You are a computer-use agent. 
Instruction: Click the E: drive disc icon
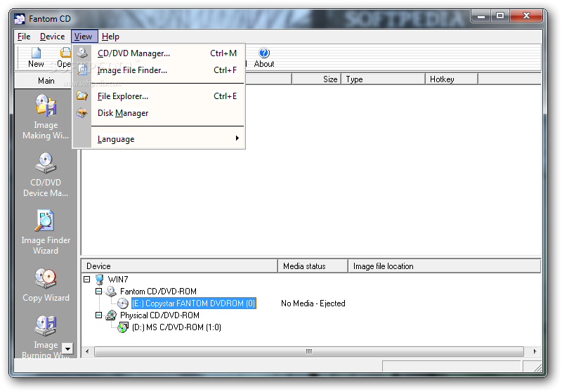[x=123, y=303]
